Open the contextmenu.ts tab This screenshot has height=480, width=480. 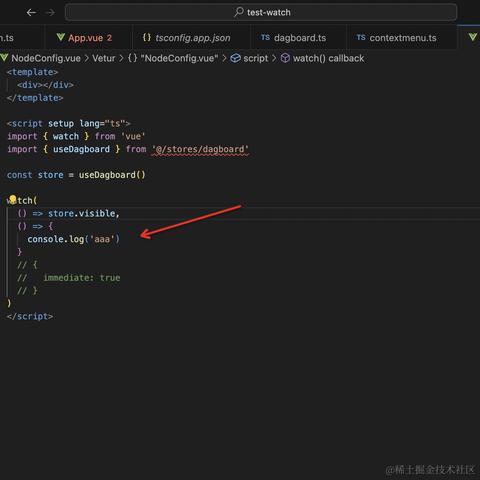(402, 38)
